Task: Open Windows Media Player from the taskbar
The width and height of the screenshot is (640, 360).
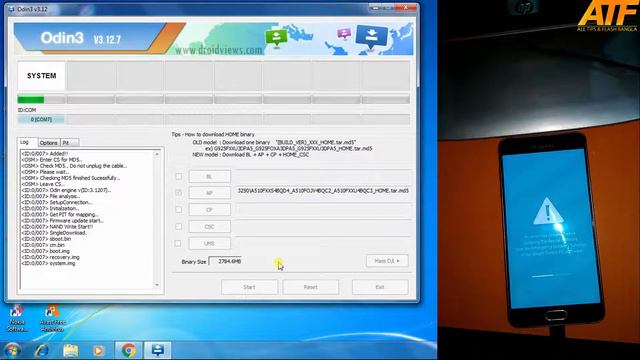Action: 98,350
